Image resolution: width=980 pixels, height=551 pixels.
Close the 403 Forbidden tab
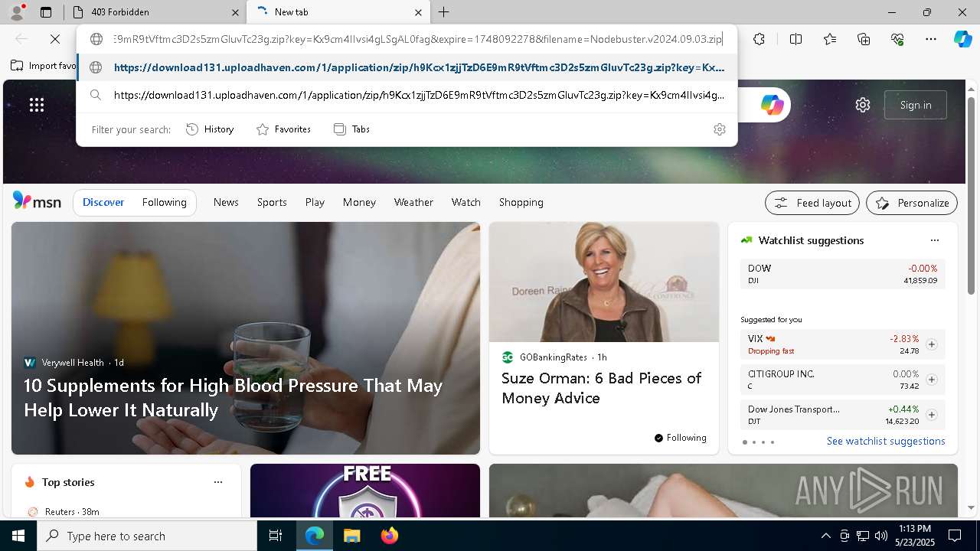click(235, 12)
